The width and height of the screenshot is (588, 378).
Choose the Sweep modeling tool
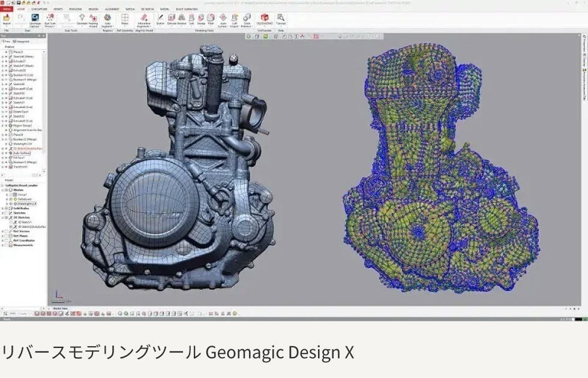pyautogui.click(x=202, y=19)
